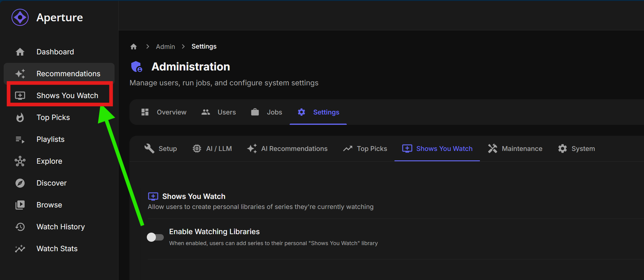Click the Top Picks flame icon
The width and height of the screenshot is (644, 280).
coord(20,118)
